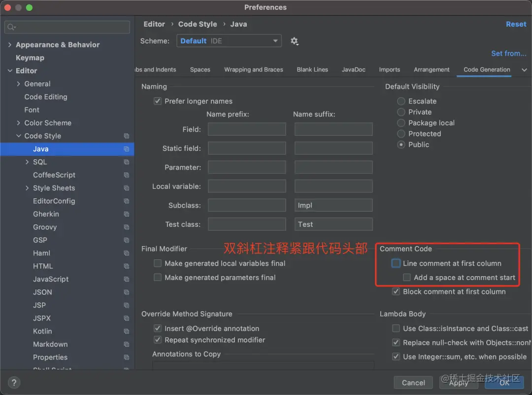
Task: Open the Scheme dropdown
Action: coord(229,41)
